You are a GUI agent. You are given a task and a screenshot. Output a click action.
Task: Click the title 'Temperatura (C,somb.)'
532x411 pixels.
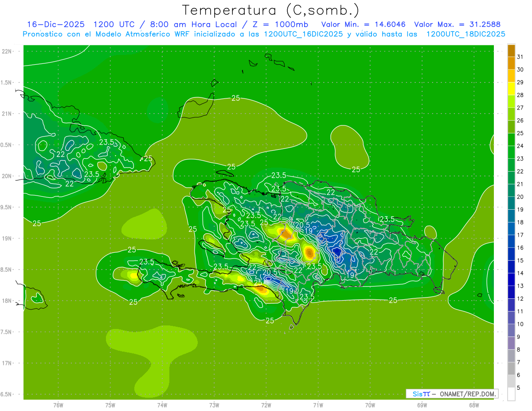(270, 10)
